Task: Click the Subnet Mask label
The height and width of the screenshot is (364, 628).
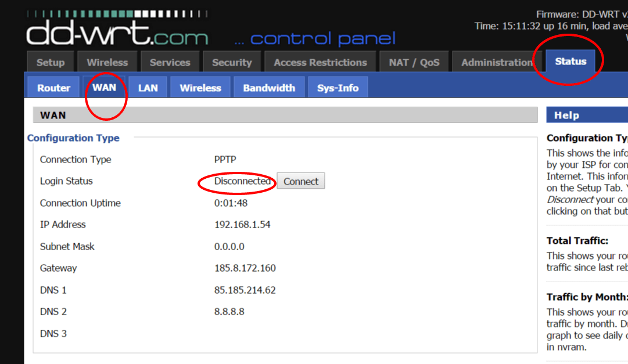Action: click(67, 246)
